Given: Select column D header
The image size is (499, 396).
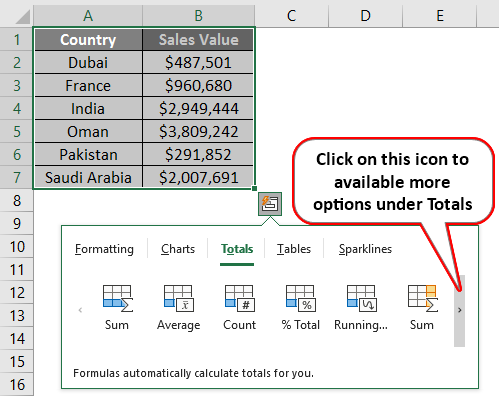Looking at the screenshot, I should coord(366,15).
